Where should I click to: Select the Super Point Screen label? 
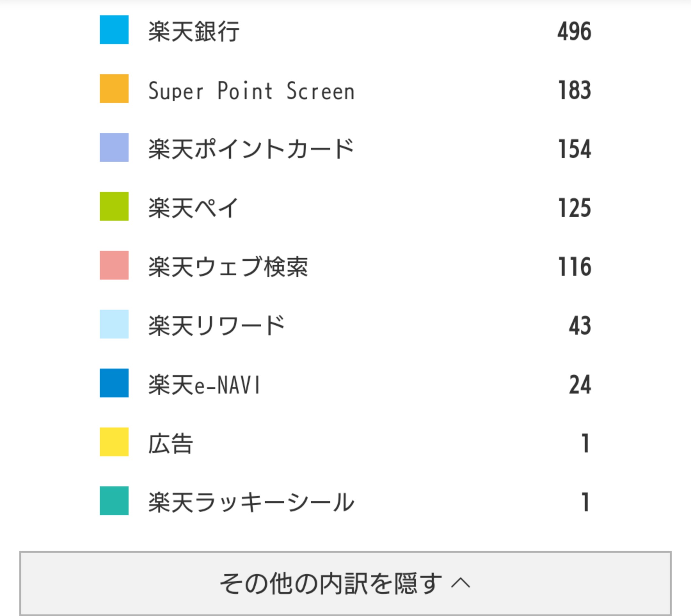[x=251, y=91]
